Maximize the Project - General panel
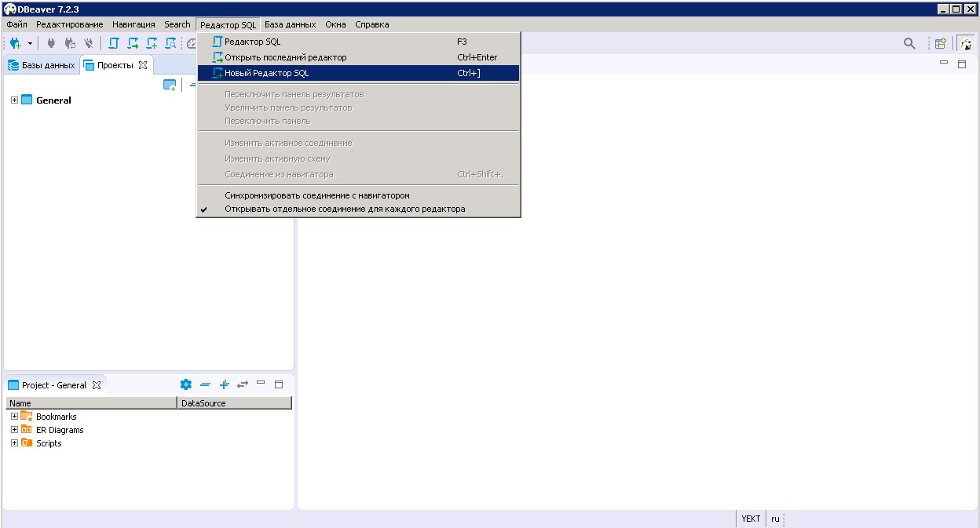Screen dimensions: 980x528 (279, 384)
